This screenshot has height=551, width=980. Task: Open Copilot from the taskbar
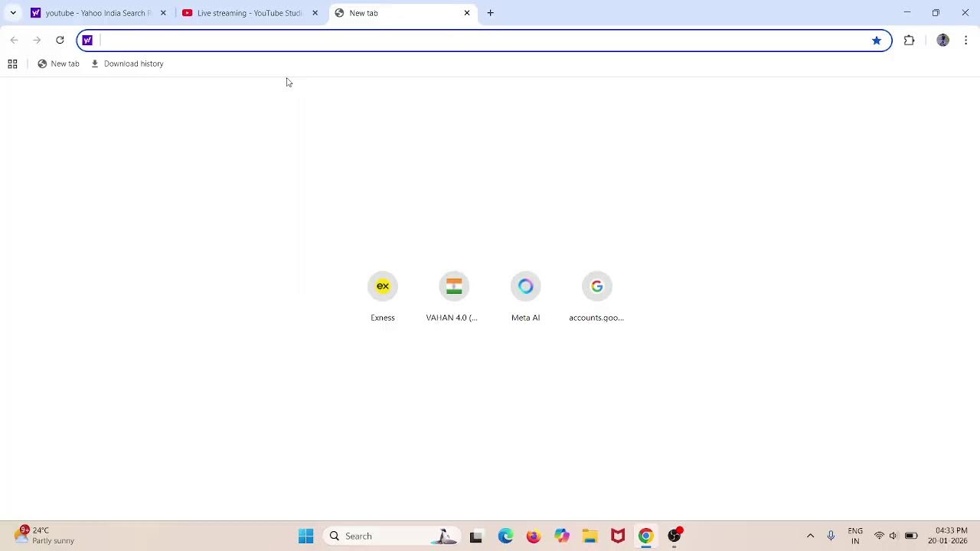[x=562, y=536]
